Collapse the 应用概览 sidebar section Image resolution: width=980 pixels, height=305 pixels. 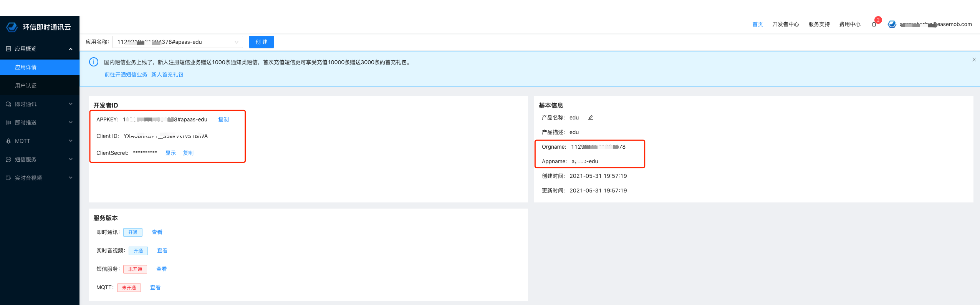tap(71, 49)
